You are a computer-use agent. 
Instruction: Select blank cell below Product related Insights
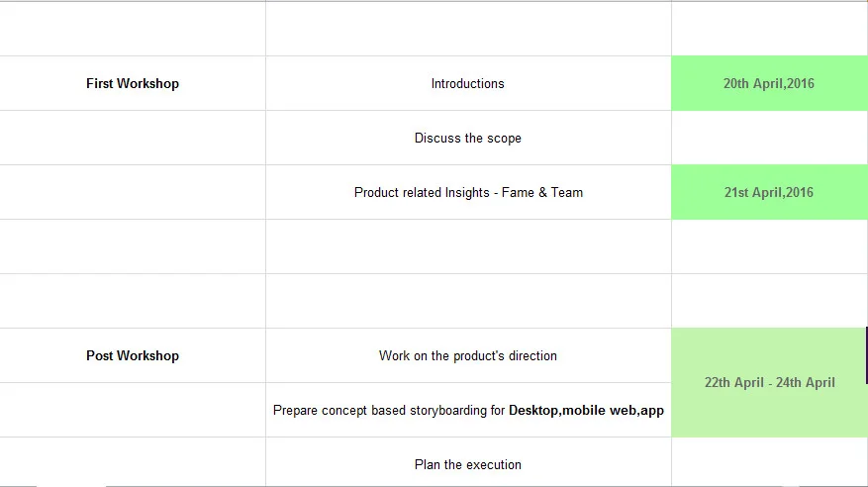click(x=468, y=246)
